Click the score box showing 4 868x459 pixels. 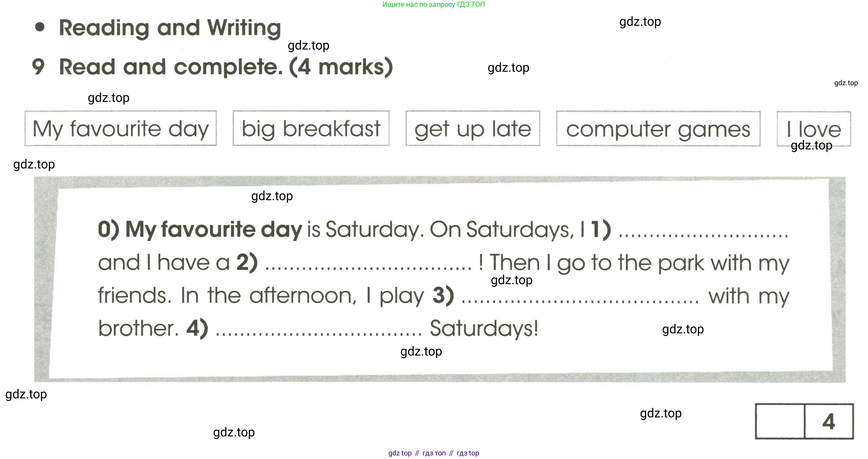[829, 421]
